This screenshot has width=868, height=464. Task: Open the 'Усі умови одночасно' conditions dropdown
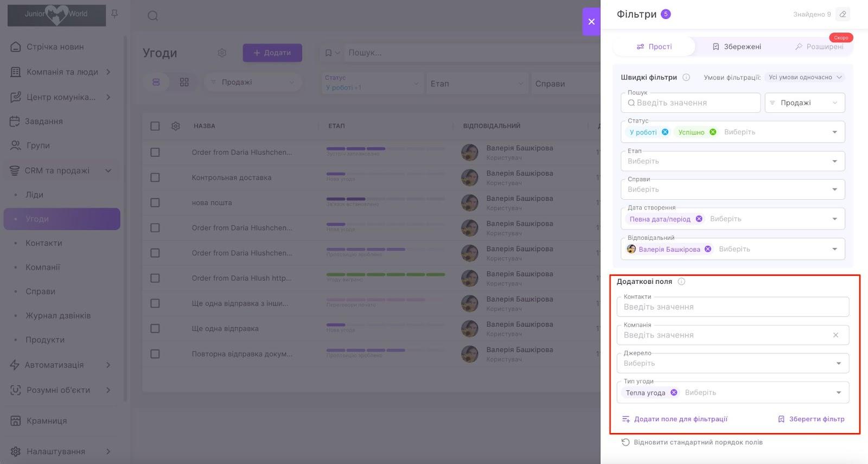pyautogui.click(x=805, y=77)
